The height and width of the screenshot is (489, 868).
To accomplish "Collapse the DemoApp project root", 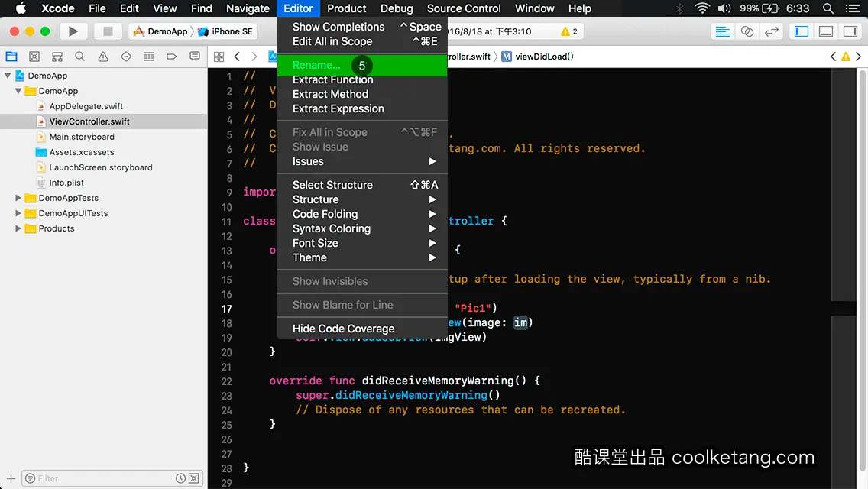I will (8, 76).
